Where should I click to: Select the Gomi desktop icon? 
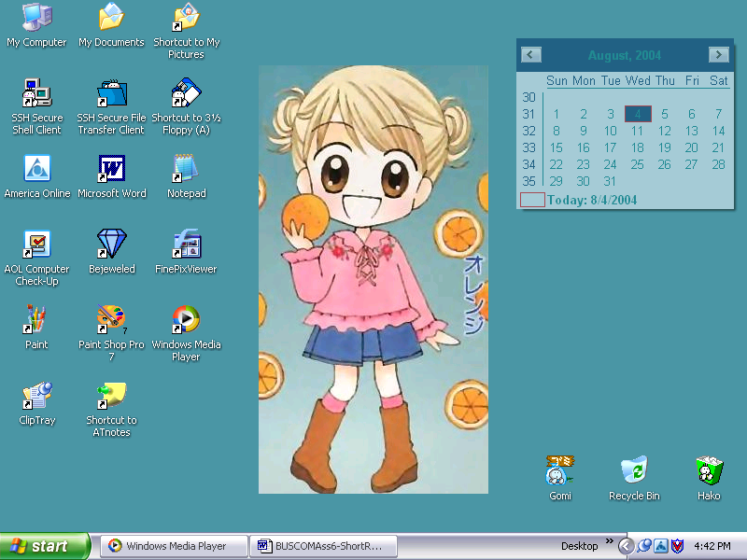click(559, 470)
